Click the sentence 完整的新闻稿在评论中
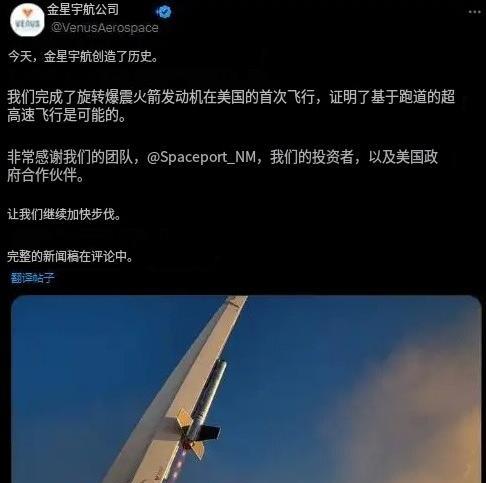486x483 pixels. (x=70, y=256)
